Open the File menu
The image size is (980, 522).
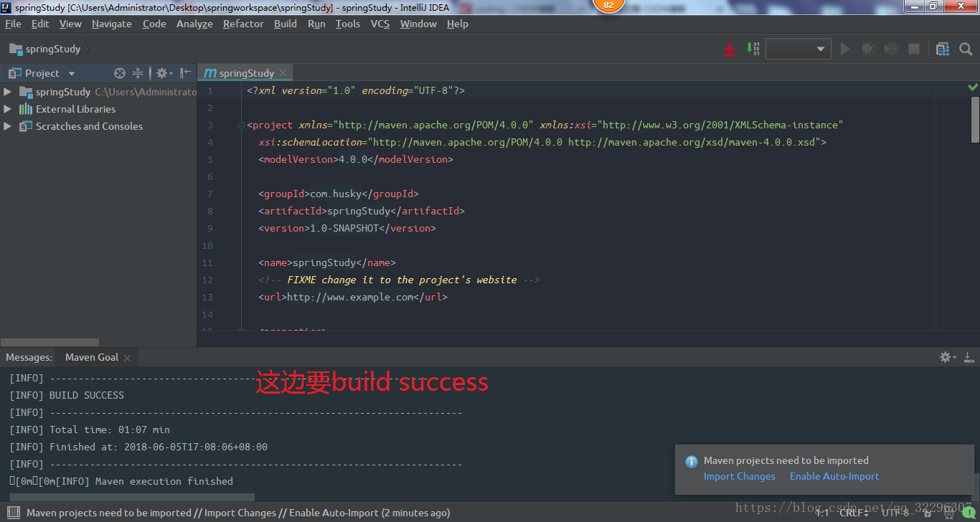click(x=13, y=24)
